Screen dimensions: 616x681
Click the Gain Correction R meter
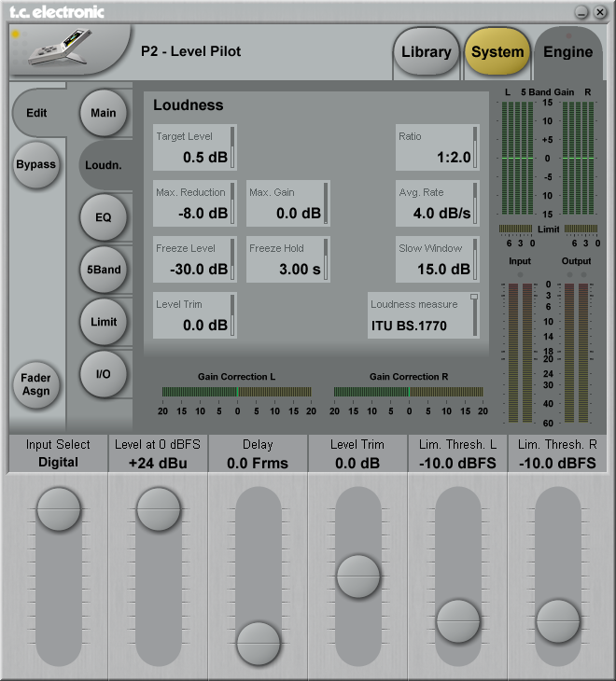[x=409, y=392]
